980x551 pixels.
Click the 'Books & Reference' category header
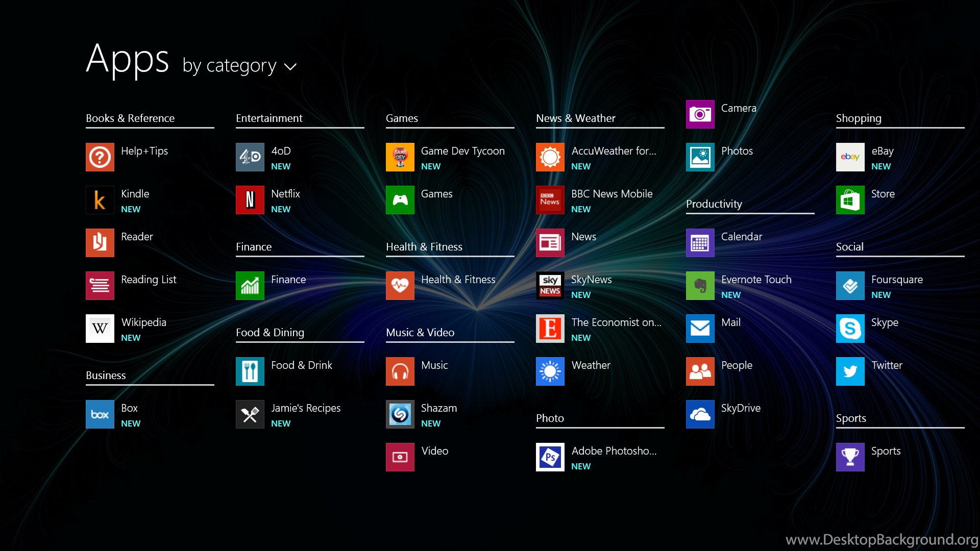[130, 118]
